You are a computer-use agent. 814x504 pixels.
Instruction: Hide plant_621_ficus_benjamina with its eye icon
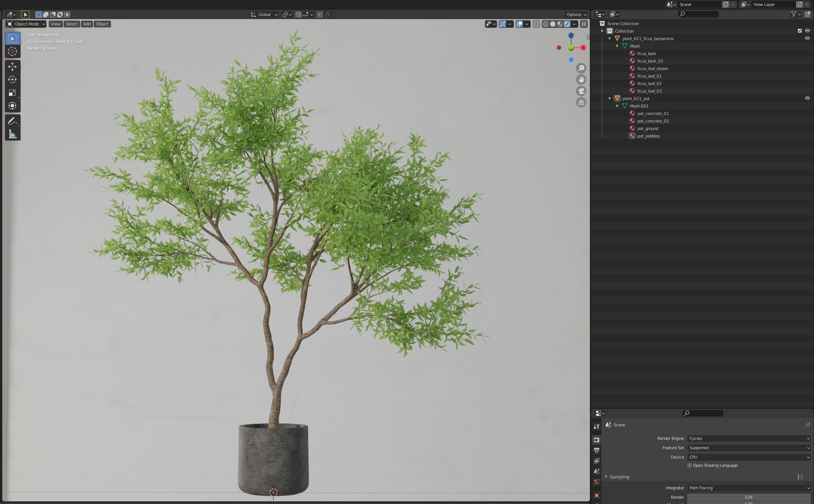[807, 38]
